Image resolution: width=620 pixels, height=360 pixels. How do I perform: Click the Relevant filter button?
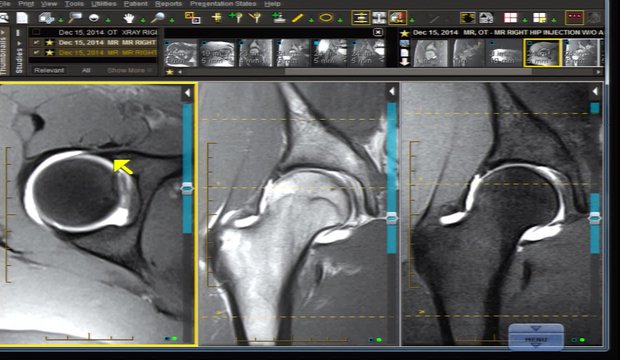click(x=49, y=70)
